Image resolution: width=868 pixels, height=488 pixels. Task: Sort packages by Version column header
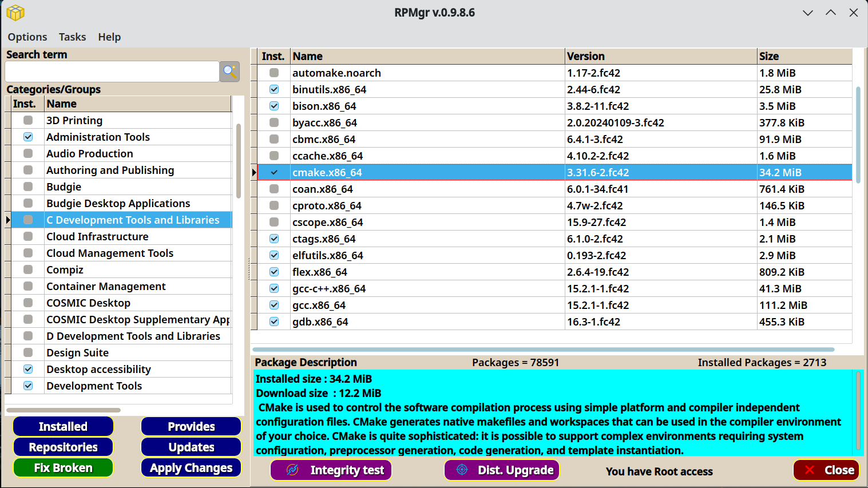661,56
